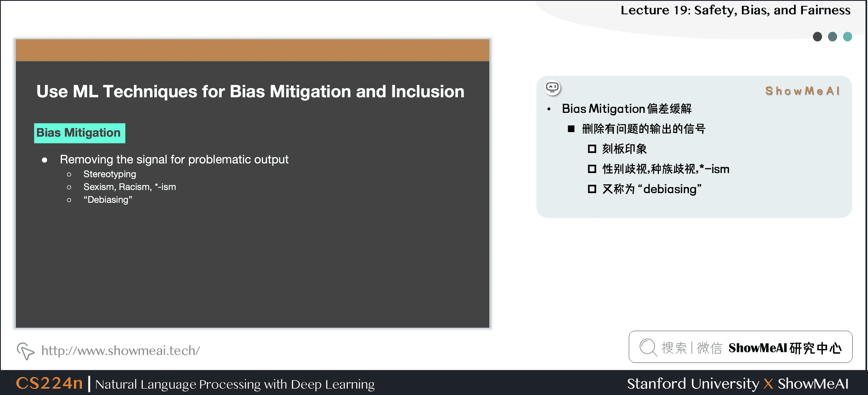
Task: Click the robot face icon in notes panel
Action: pos(552,87)
